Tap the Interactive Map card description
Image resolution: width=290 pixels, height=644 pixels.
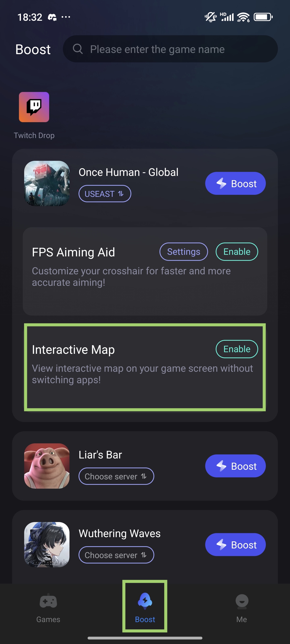(x=142, y=374)
